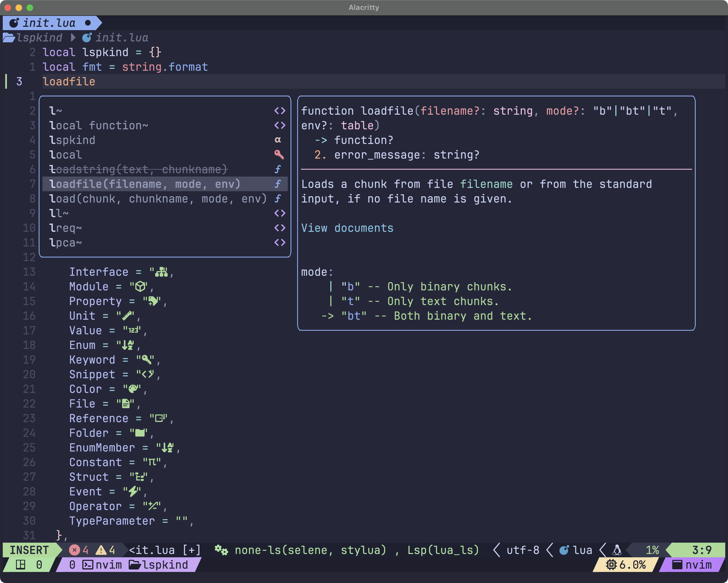
Task: Click the tmux session layout icon
Action: click(21, 565)
